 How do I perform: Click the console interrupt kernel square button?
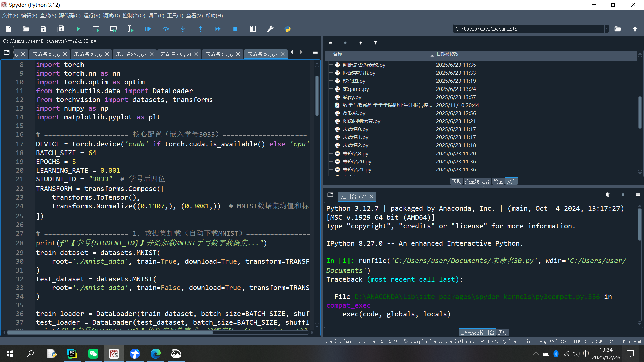click(623, 195)
